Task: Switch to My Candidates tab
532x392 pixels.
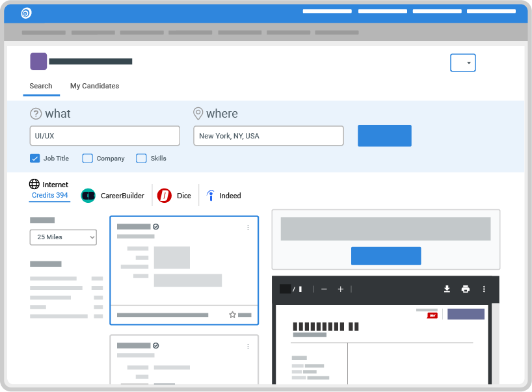Action: pos(94,86)
